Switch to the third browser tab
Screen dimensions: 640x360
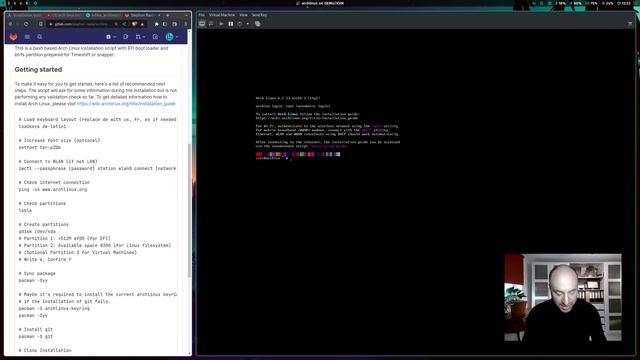point(104,15)
